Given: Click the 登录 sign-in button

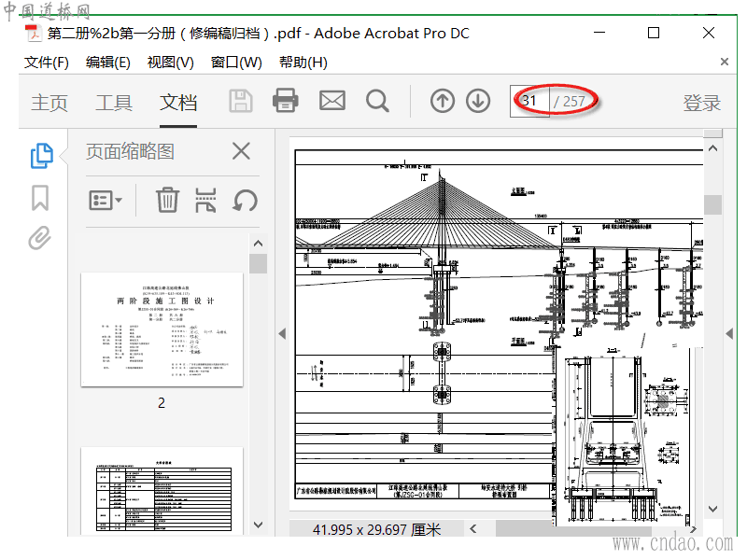Looking at the screenshot, I should pos(702,103).
